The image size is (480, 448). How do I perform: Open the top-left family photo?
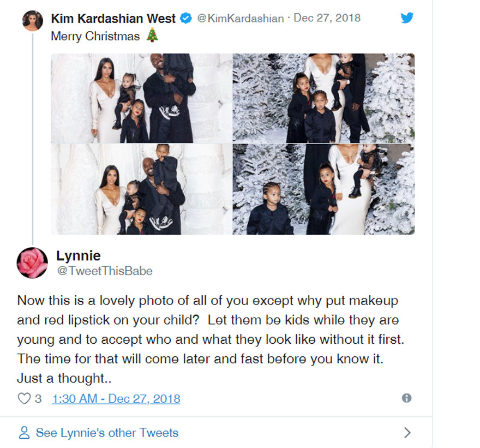click(x=141, y=98)
